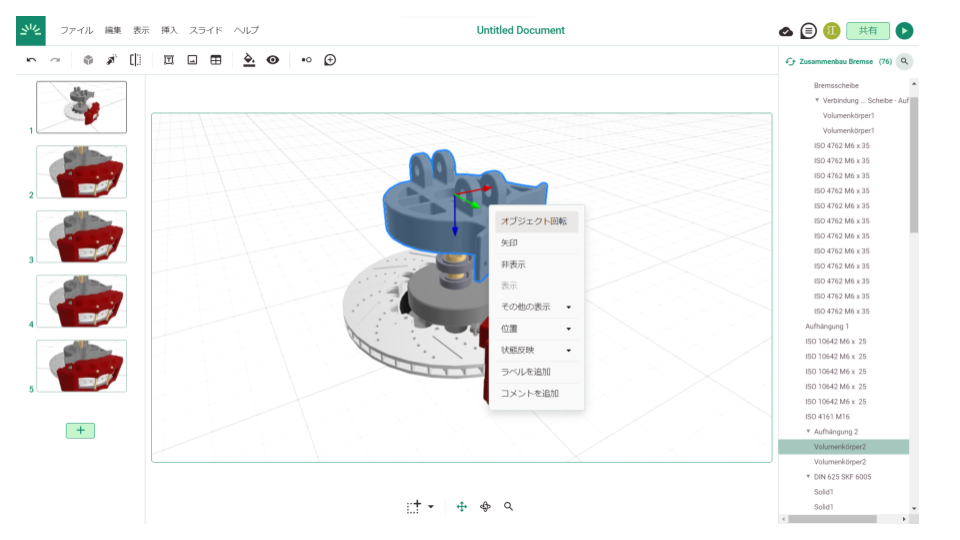Click the insert image icon
The width and height of the screenshot is (960, 540).
pyautogui.click(x=192, y=61)
